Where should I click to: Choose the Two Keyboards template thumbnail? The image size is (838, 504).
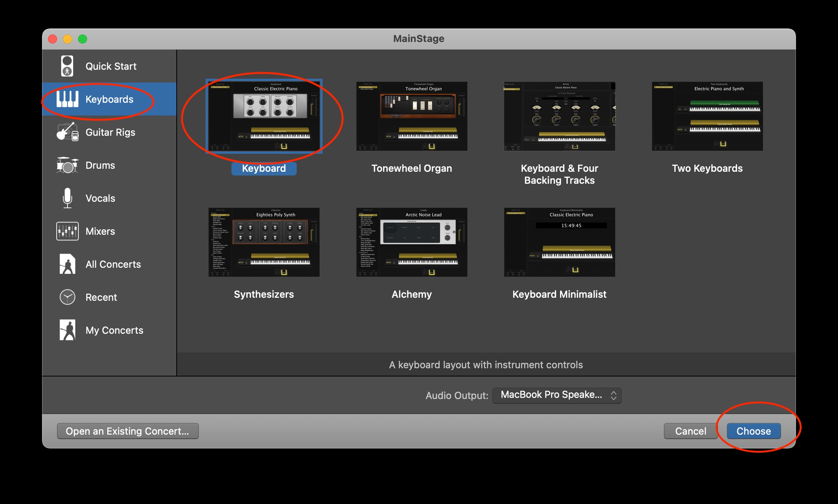(x=707, y=116)
